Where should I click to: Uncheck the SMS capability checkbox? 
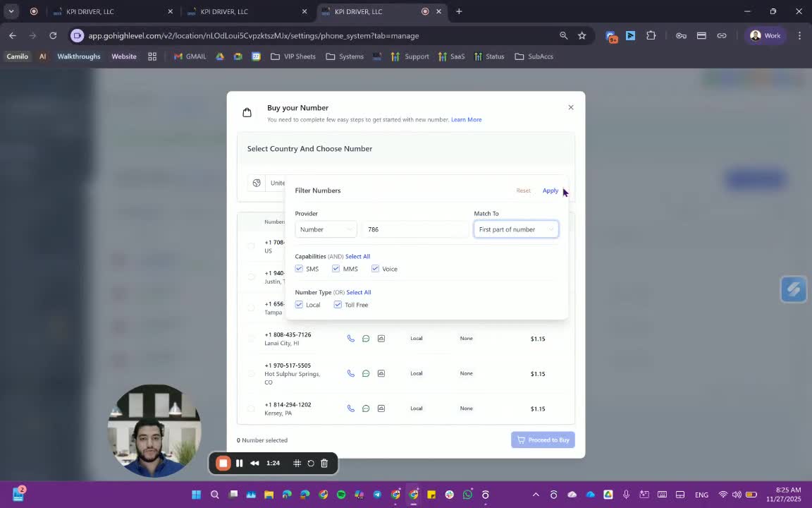(299, 269)
